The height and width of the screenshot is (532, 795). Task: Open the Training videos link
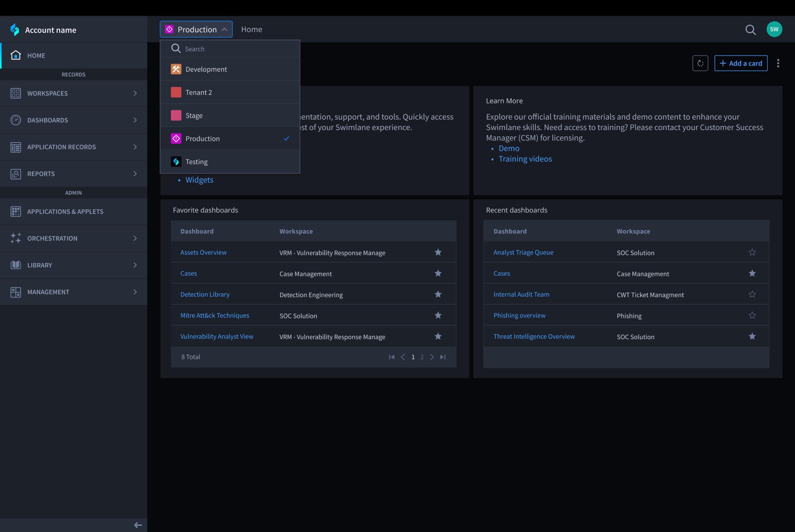coord(525,159)
